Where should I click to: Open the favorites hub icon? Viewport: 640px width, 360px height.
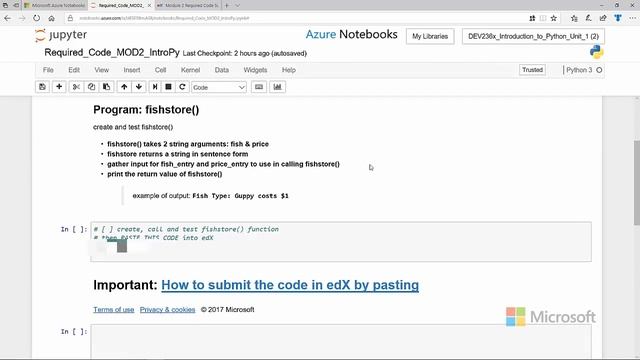pyautogui.click(x=574, y=18)
